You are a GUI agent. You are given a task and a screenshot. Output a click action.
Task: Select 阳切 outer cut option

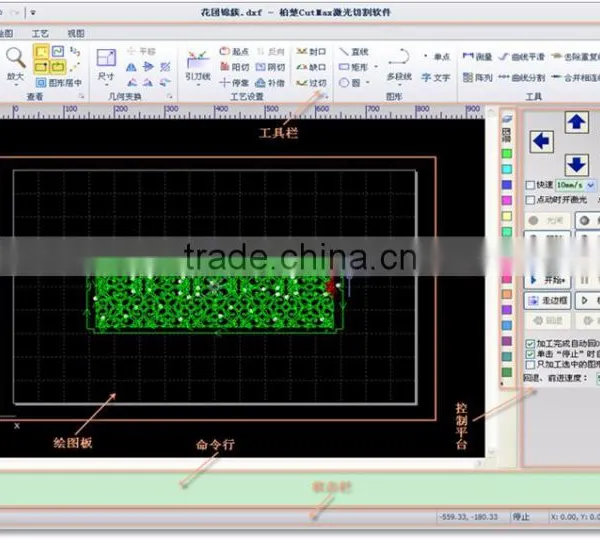tap(235, 67)
